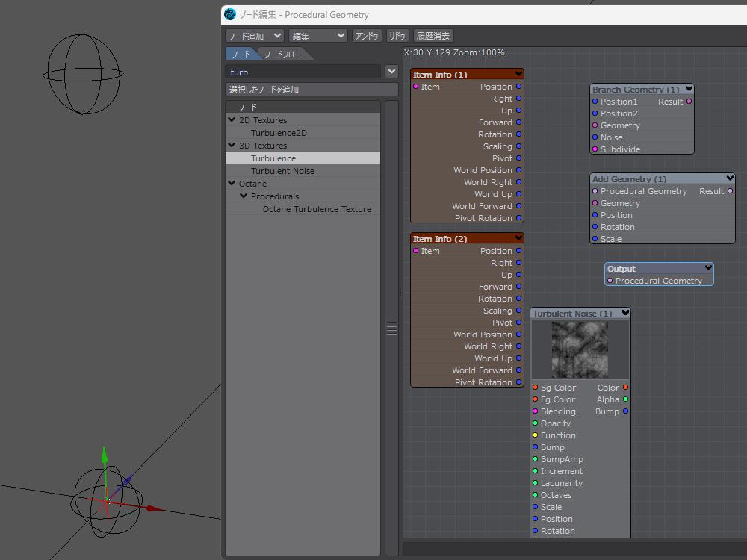Switch to the ノードフロー tab
Screen dimensions: 747x560
285,55
